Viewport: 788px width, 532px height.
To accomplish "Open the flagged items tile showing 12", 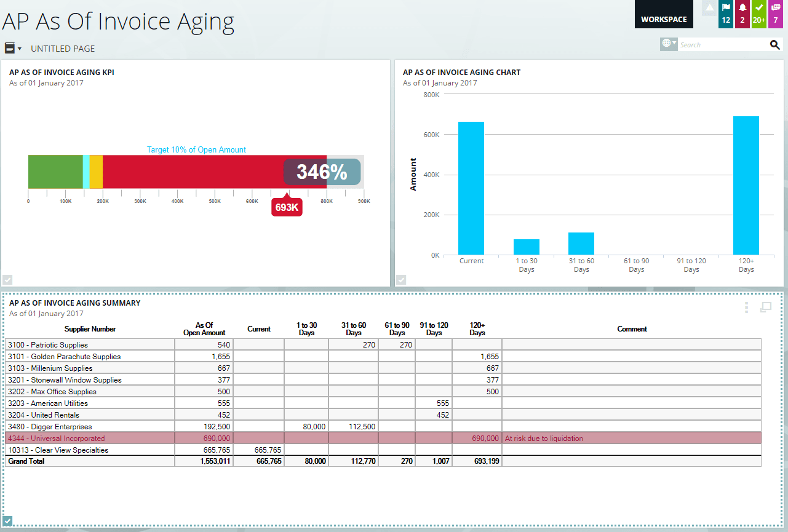I will click(x=726, y=14).
